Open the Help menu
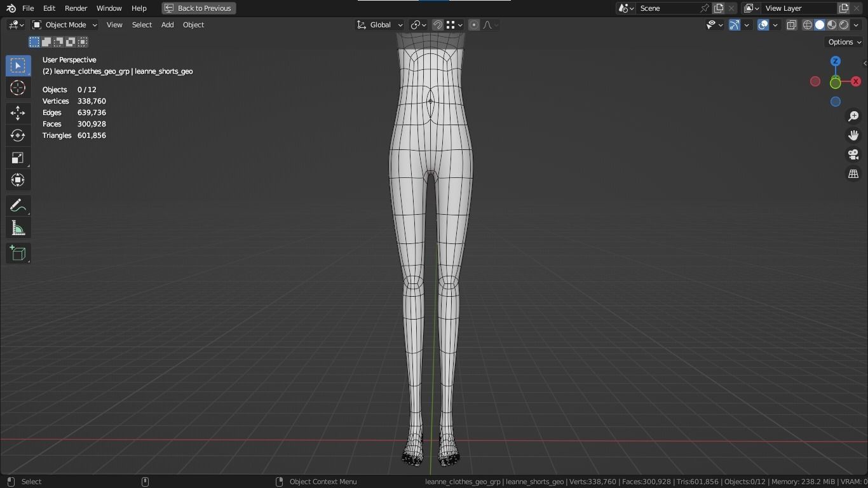The image size is (868, 488). tap(139, 8)
